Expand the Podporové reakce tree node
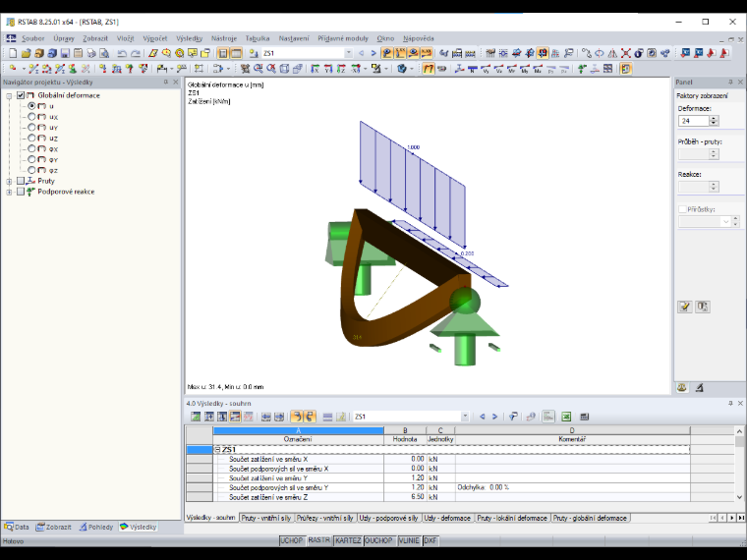The height and width of the screenshot is (560, 747). coord(9,192)
